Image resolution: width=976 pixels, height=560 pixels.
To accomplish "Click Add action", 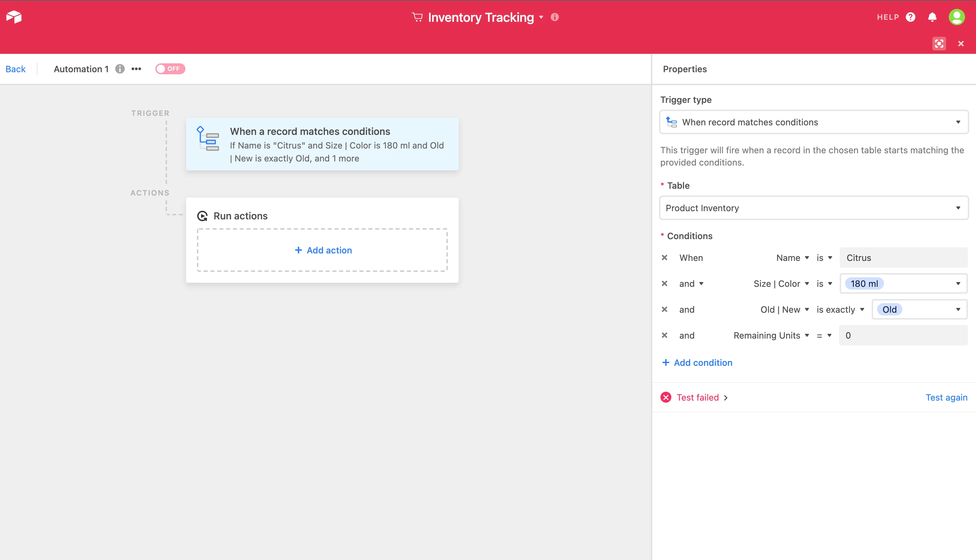I will click(x=323, y=250).
